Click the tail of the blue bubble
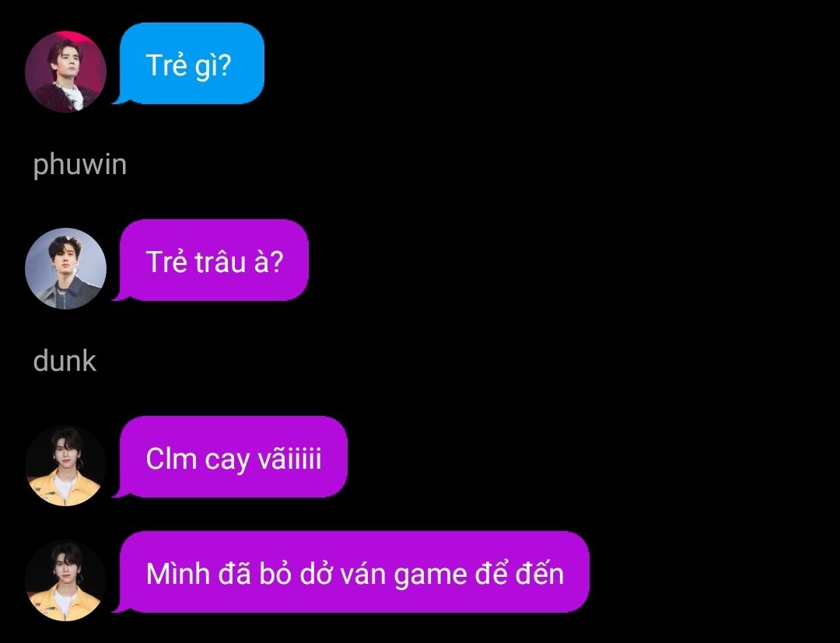The width and height of the screenshot is (840, 643). [119, 100]
